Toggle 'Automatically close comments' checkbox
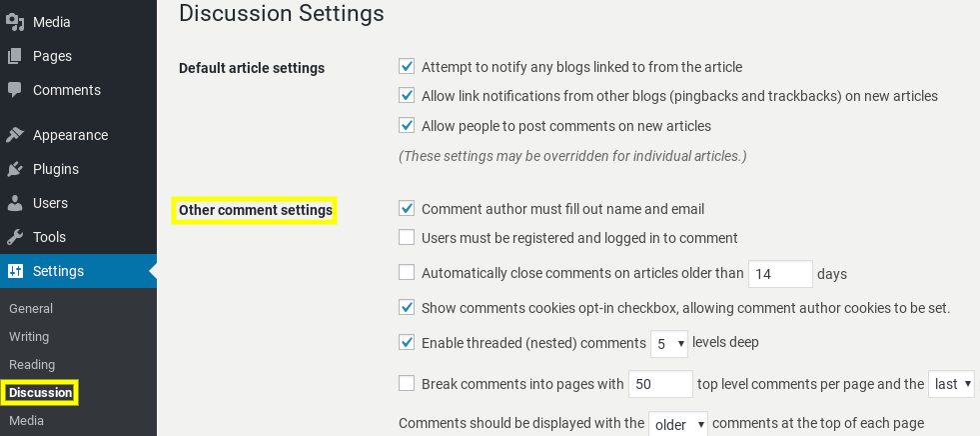The height and width of the screenshot is (436, 980). pos(407,272)
